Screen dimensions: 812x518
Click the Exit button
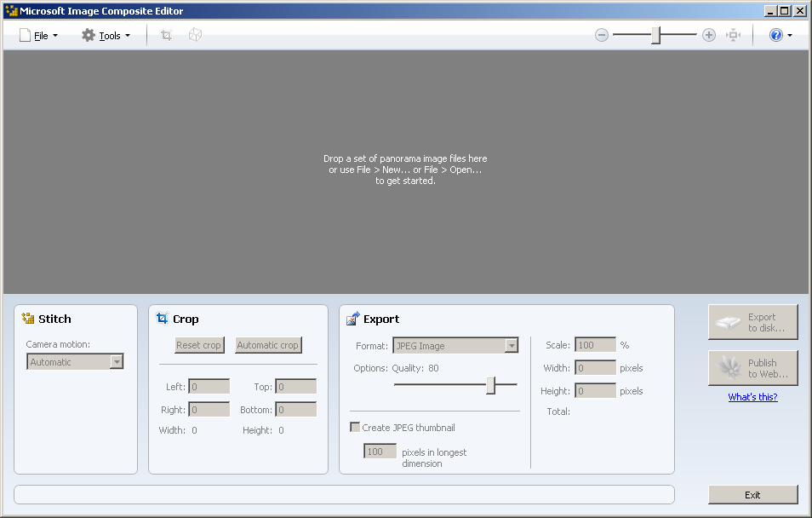click(753, 495)
